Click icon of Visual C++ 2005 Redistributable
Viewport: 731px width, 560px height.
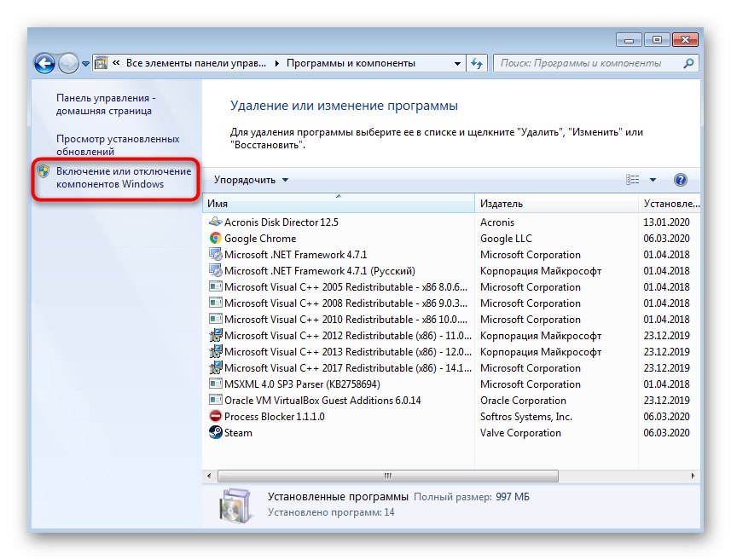click(216, 286)
